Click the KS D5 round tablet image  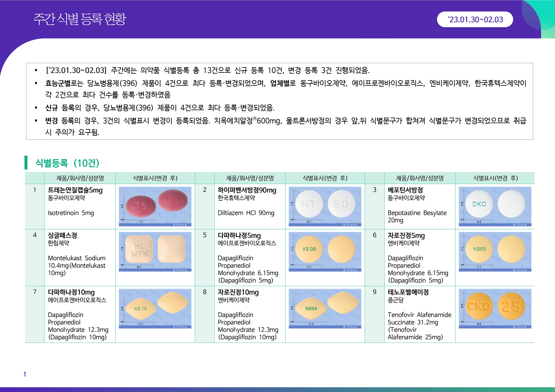pos(325,251)
